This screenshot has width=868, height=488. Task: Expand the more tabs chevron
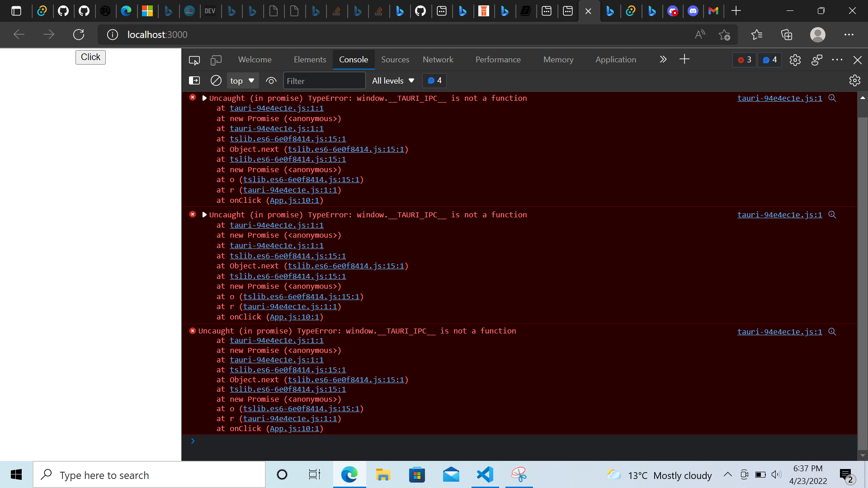click(663, 59)
